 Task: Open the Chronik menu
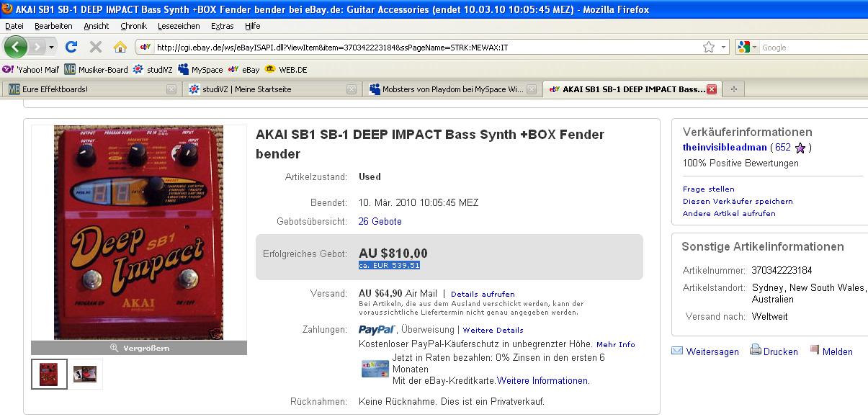133,26
